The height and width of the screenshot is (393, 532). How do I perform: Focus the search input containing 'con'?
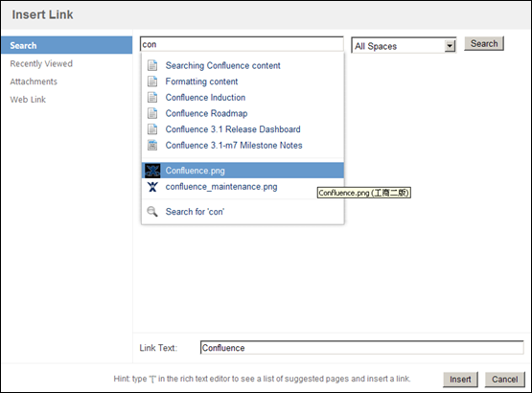pos(242,44)
